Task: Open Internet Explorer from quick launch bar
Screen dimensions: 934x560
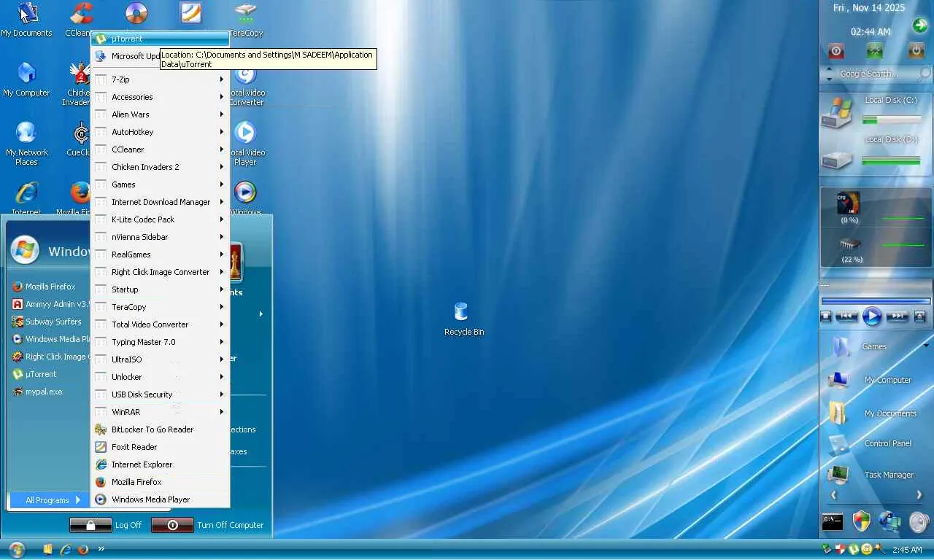Action: (66, 549)
